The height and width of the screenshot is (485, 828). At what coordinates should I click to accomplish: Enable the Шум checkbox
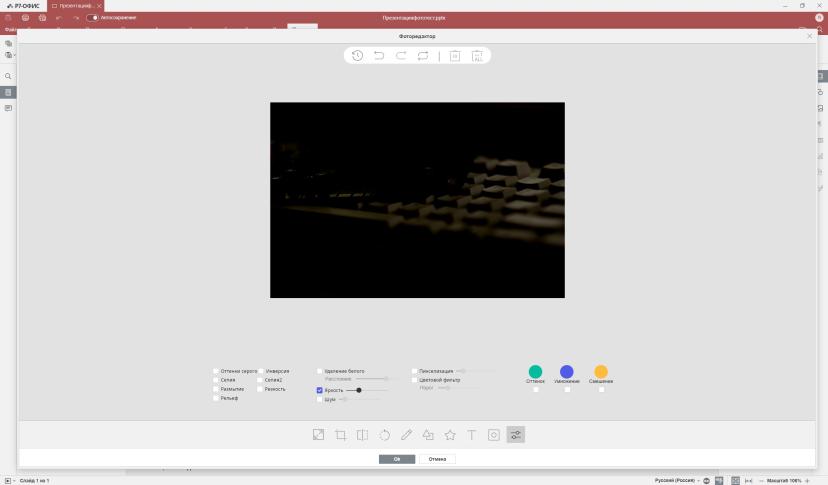319,400
